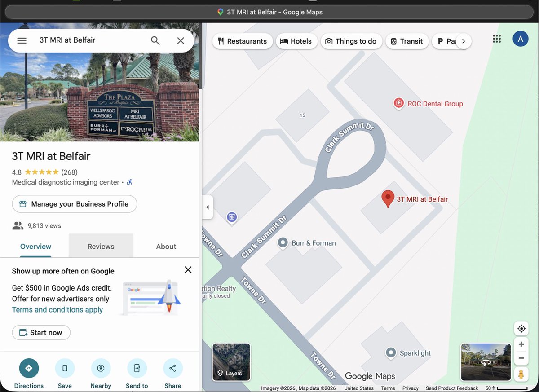Click the United States footer link
539x392 pixels.
tap(359, 388)
